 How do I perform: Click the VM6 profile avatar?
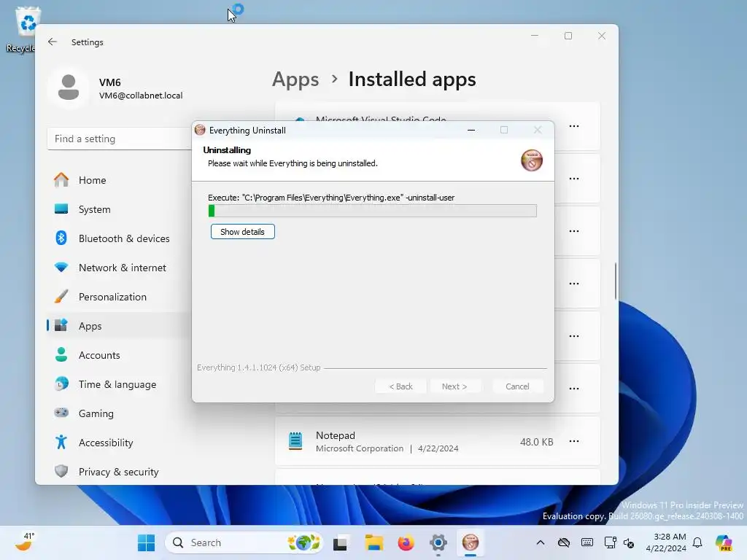click(69, 88)
